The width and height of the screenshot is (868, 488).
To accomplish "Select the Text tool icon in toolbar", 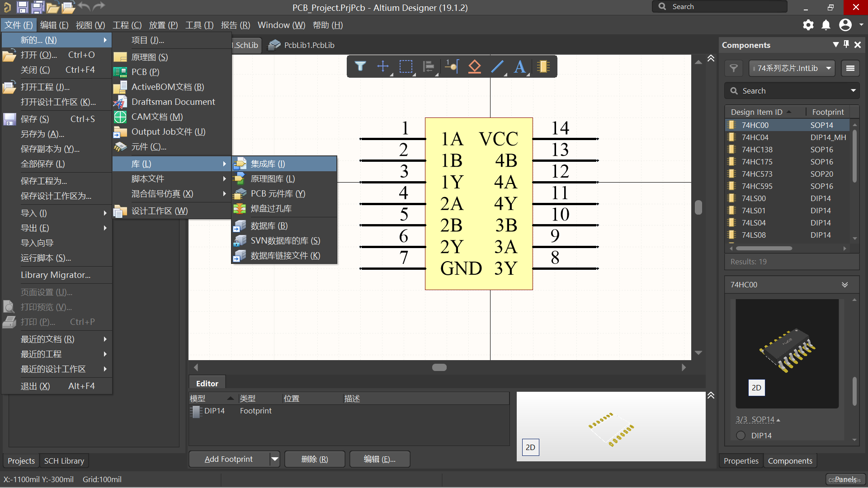I will tap(519, 65).
